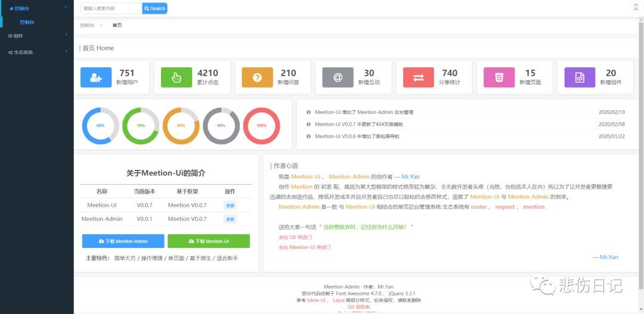Click the purple code-file component icon
Screen dimensions: 644x314
(580, 77)
